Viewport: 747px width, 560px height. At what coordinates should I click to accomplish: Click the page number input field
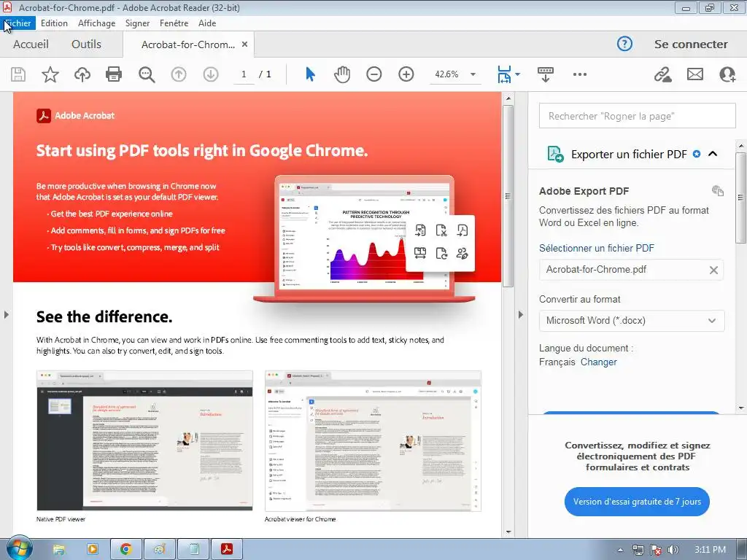(244, 74)
